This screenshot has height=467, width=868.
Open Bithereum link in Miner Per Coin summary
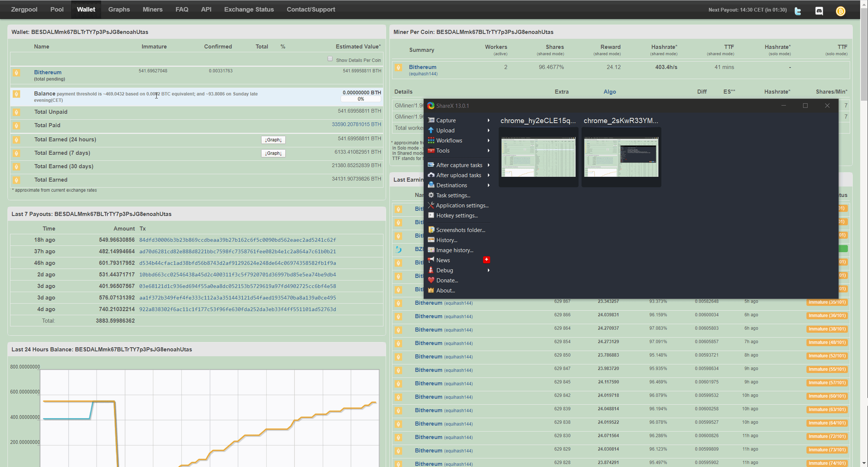pos(423,67)
